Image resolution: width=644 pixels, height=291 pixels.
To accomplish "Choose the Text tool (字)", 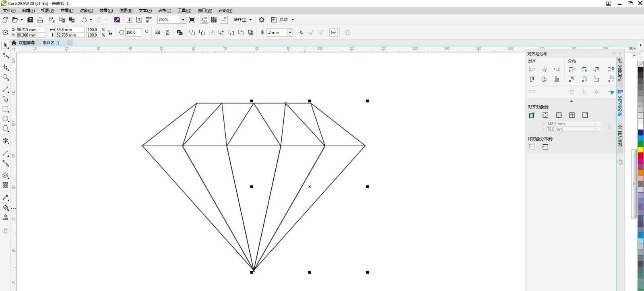I will pos(6,141).
